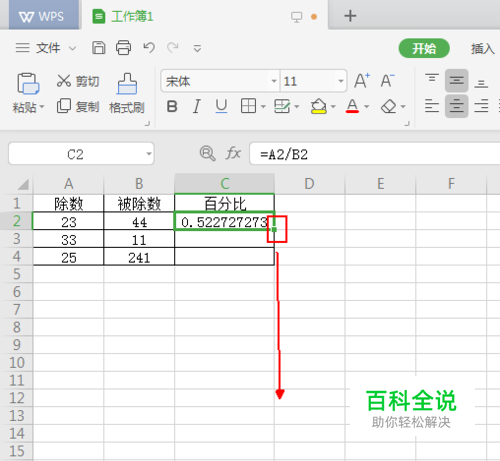Screen dimensions: 500x461
Task: Increase font size with A+ icon
Action: pos(362,80)
